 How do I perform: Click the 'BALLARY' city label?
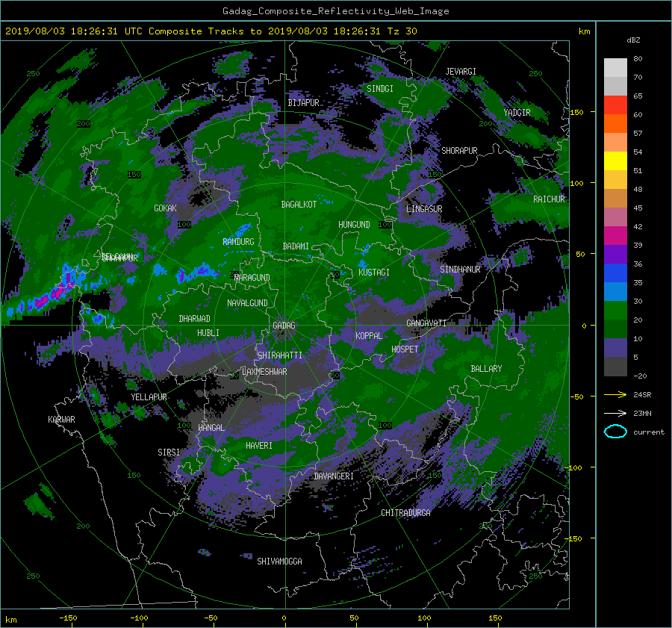[486, 369]
